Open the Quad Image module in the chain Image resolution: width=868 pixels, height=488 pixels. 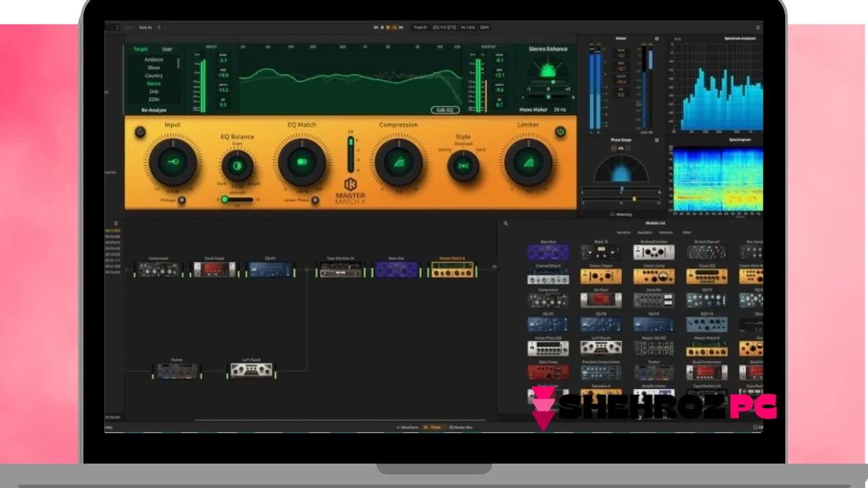215,269
